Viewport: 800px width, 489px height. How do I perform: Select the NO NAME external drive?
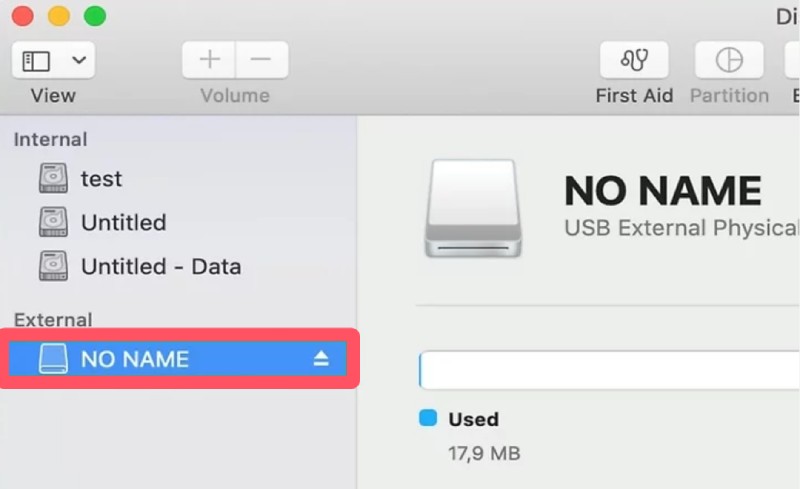point(135,359)
